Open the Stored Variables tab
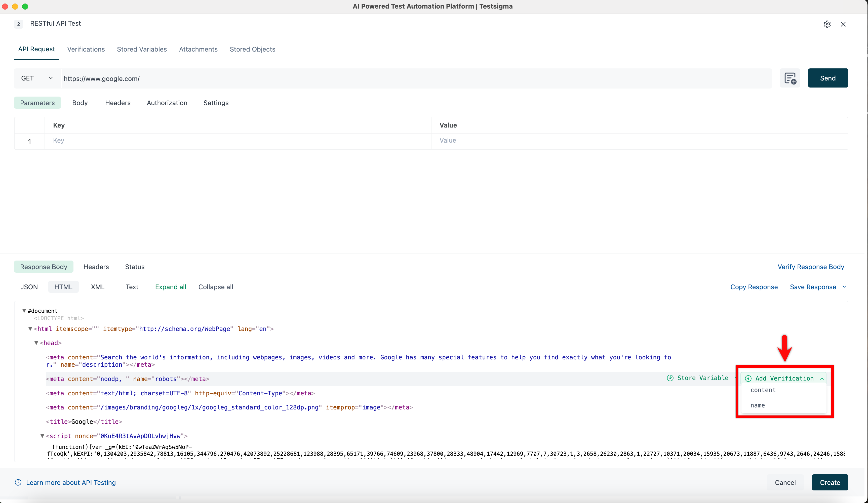868x503 pixels. (142, 49)
